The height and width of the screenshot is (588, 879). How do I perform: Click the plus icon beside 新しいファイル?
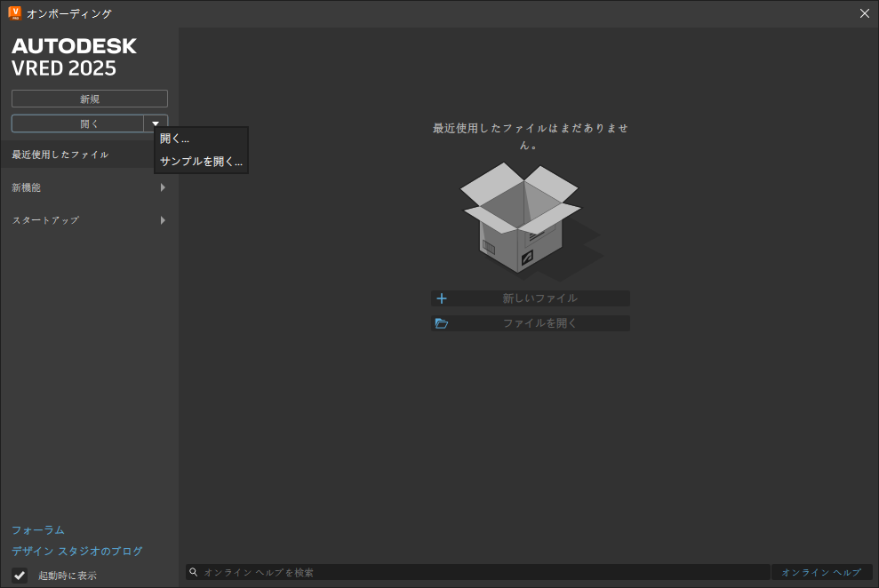(x=442, y=298)
